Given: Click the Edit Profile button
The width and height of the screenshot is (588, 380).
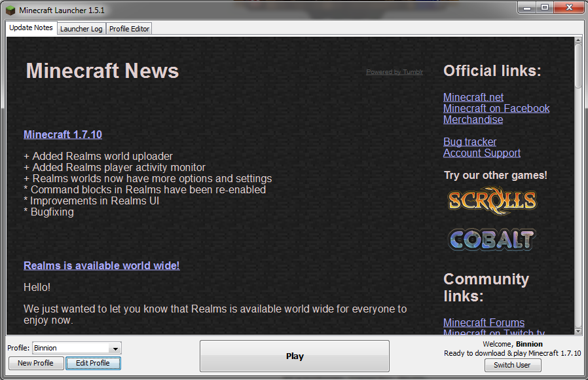Looking at the screenshot, I should click(x=93, y=363).
